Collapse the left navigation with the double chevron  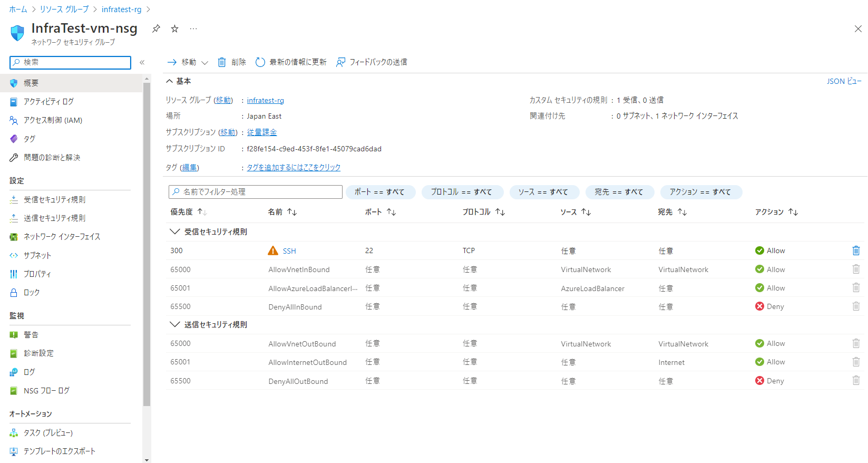point(142,62)
